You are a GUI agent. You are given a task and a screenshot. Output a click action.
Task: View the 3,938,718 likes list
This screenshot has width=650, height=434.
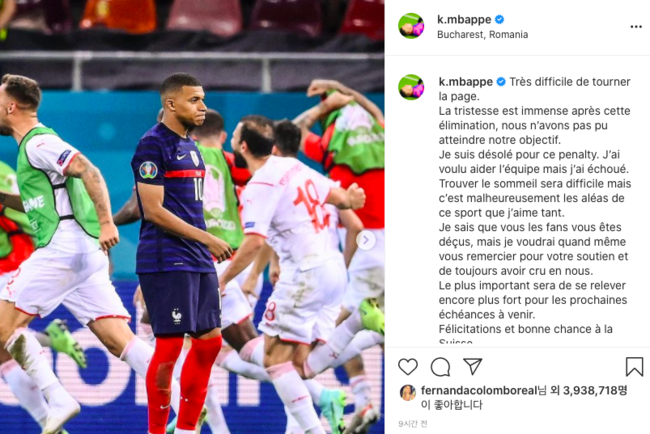click(x=594, y=390)
